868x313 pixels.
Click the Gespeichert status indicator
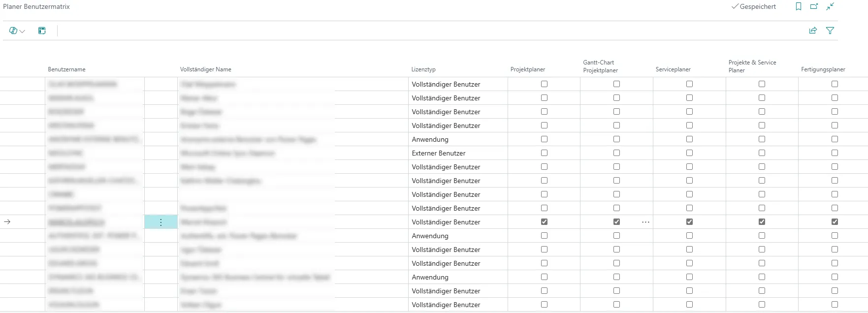click(754, 6)
